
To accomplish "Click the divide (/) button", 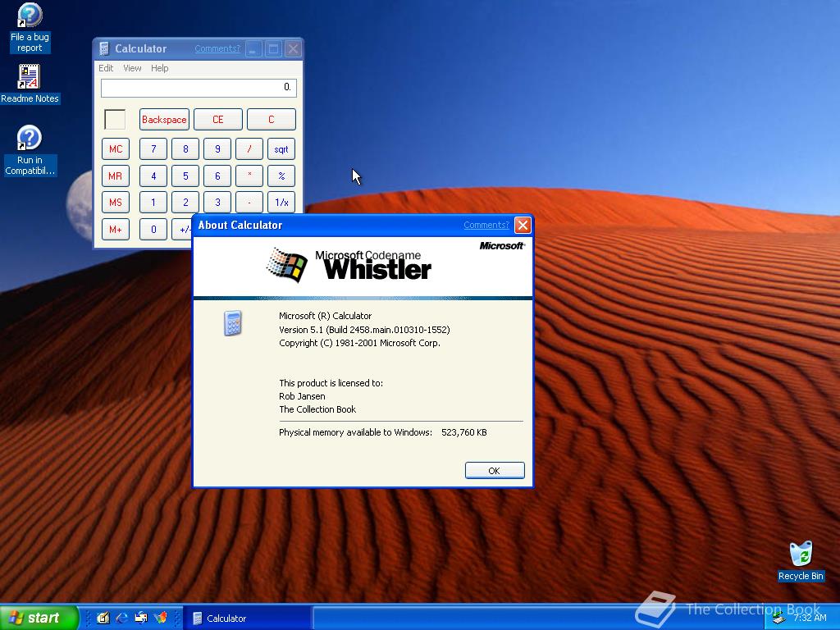I will [249, 149].
